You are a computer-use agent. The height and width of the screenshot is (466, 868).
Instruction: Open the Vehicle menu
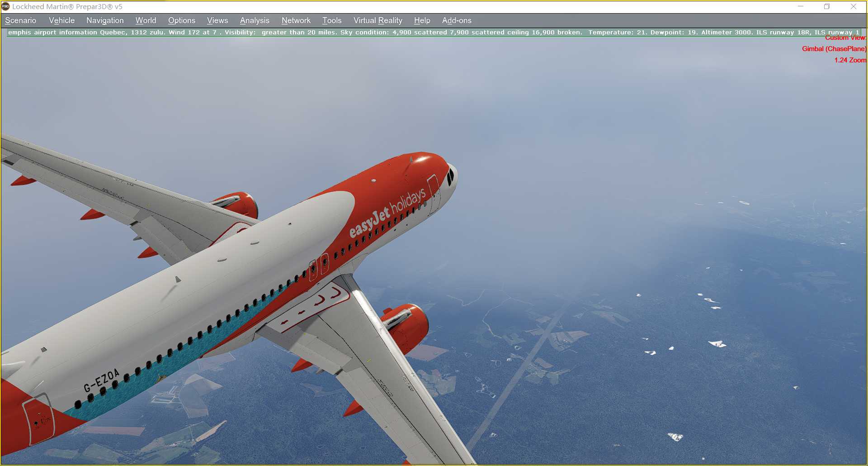(x=61, y=20)
